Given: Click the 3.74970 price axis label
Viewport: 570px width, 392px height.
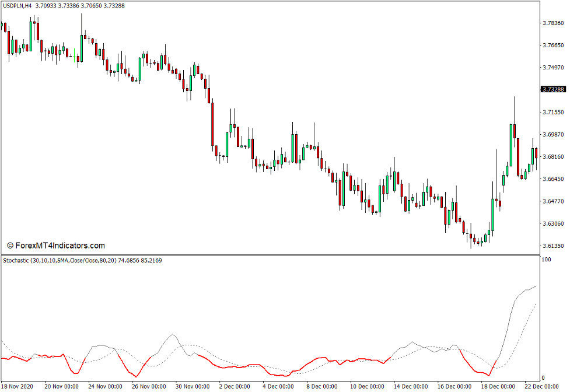Looking at the screenshot, I should (x=552, y=68).
